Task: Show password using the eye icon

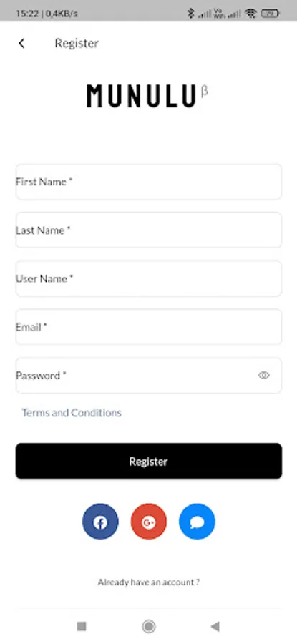Action: pos(264,375)
